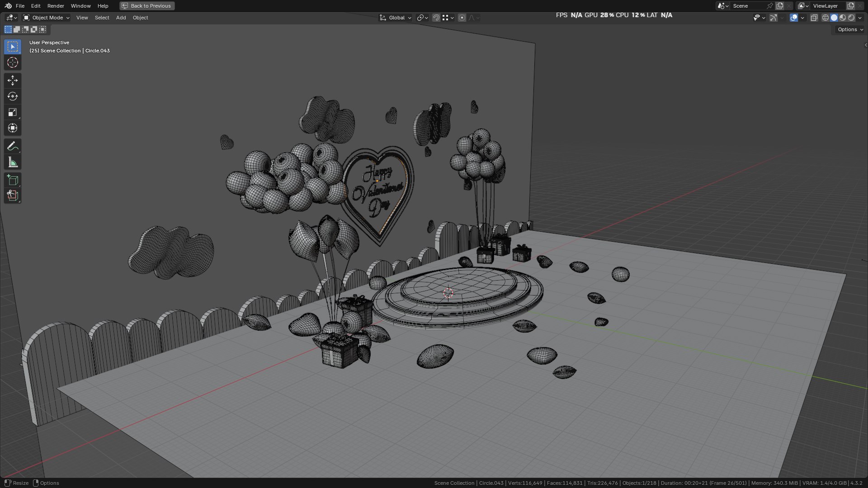Click the add view layer icon

(x=851, y=6)
